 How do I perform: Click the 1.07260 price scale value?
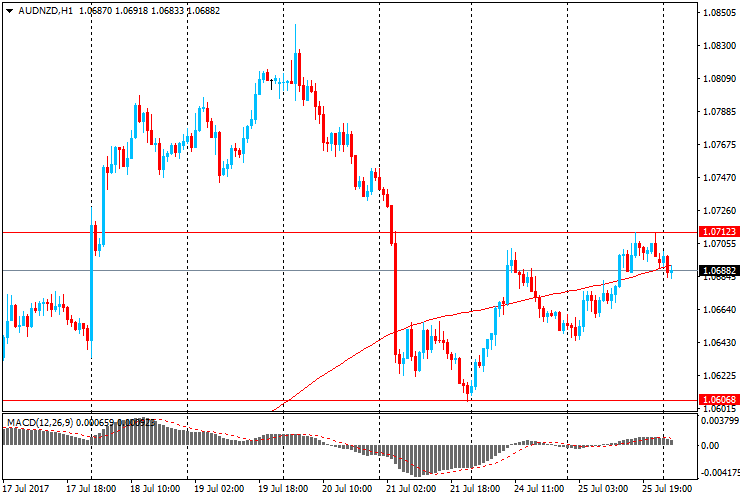coord(719,211)
